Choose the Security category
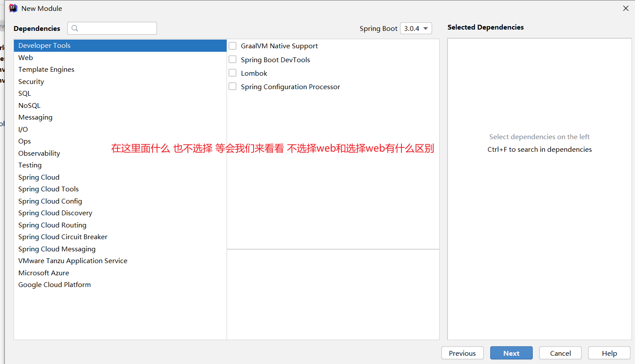Image resolution: width=635 pixels, height=364 pixels. click(31, 81)
